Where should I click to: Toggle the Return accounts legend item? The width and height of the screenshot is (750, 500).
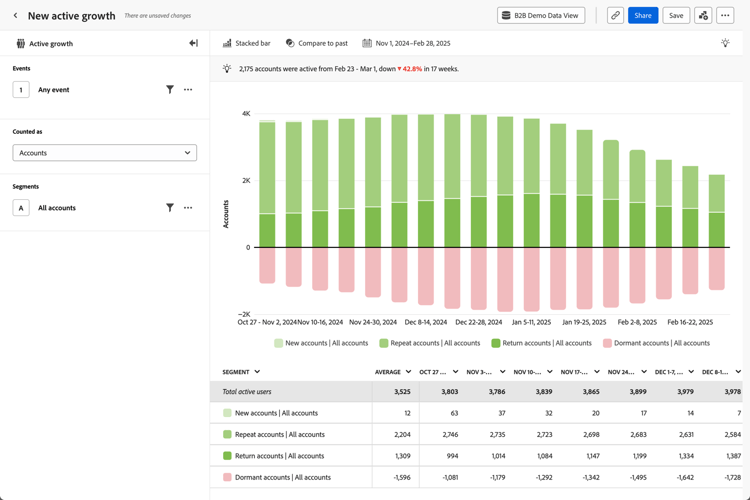[541, 343]
